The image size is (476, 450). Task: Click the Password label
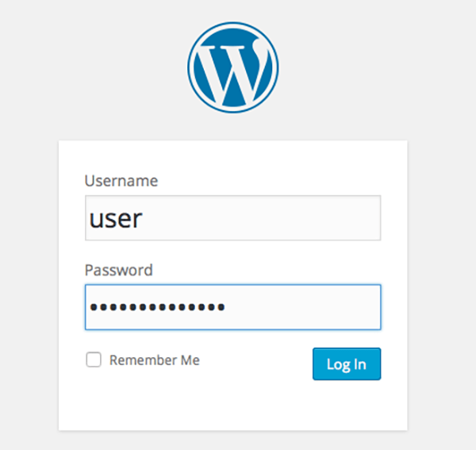pos(118,270)
